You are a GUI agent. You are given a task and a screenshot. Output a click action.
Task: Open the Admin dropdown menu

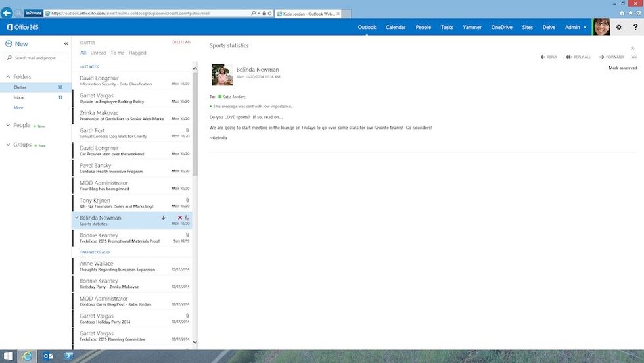coord(576,27)
